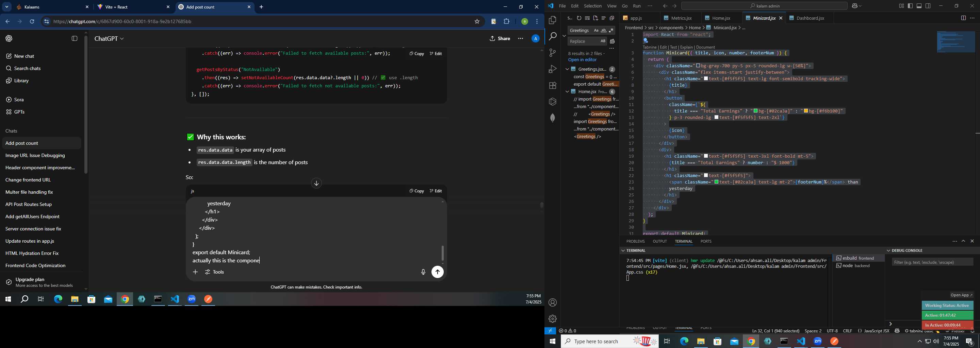Click Open App button in VS Code

click(961, 295)
